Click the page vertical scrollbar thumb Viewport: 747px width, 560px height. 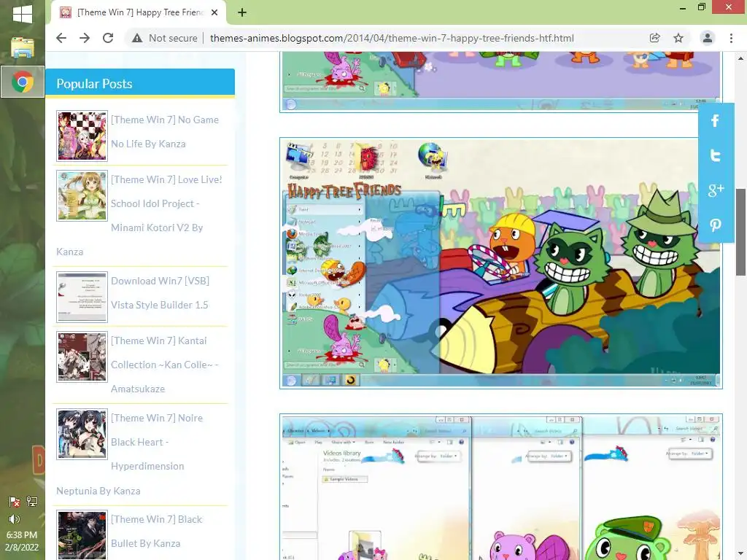tap(740, 232)
